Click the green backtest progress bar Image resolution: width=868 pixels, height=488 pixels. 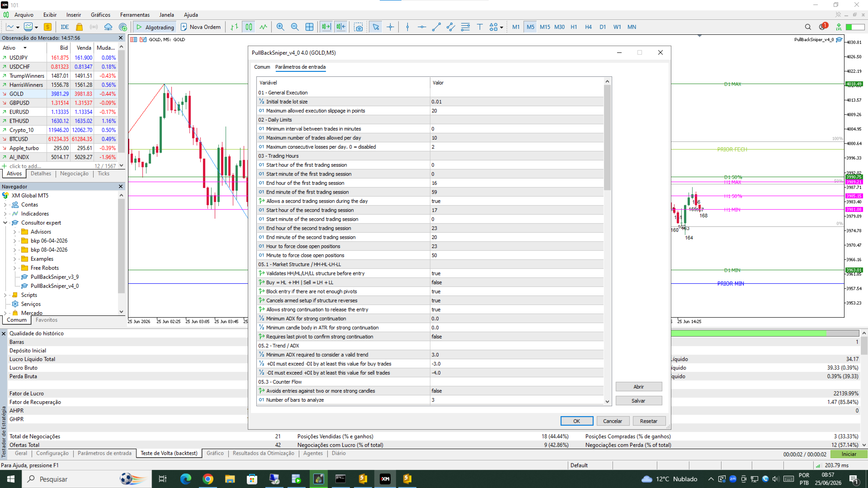749,333
